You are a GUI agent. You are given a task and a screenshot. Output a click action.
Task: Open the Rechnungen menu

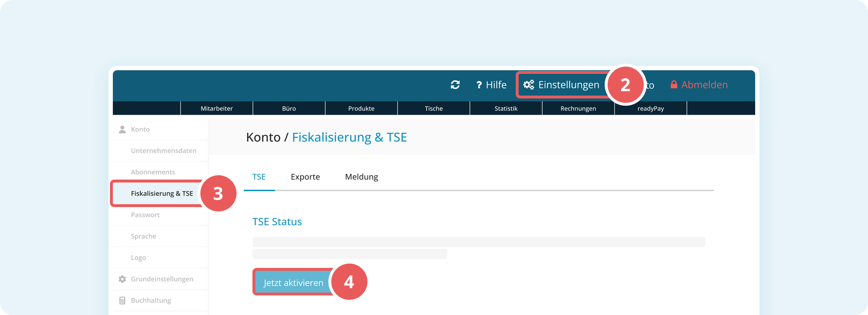pos(578,108)
